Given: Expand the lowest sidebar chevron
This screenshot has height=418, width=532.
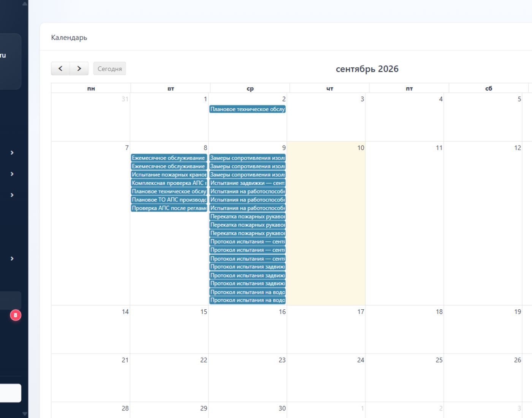Looking at the screenshot, I should tap(12, 259).
